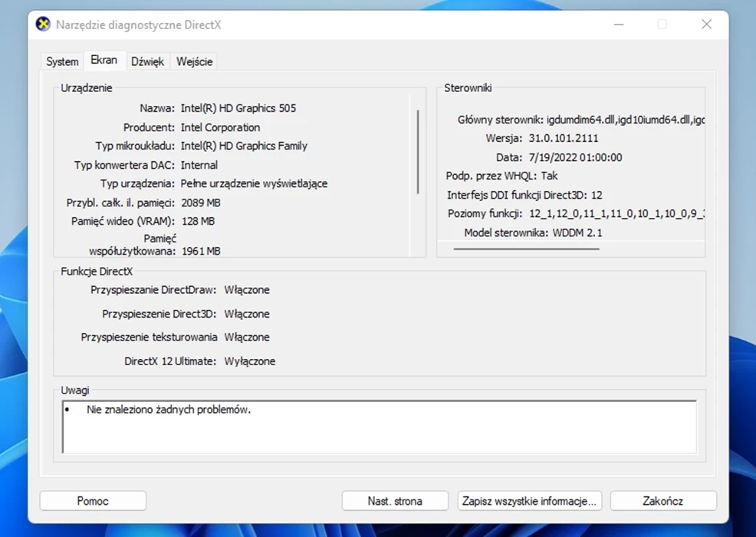This screenshot has width=756, height=537.
Task: Click Intel(R) HD Graphics Family value
Action: coord(244,146)
